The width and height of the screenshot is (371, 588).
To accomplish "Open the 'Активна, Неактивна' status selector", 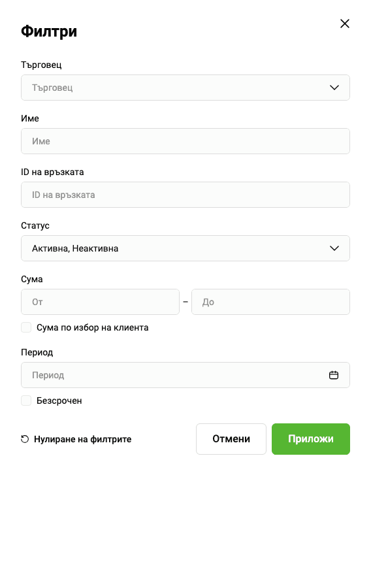I will point(185,248).
